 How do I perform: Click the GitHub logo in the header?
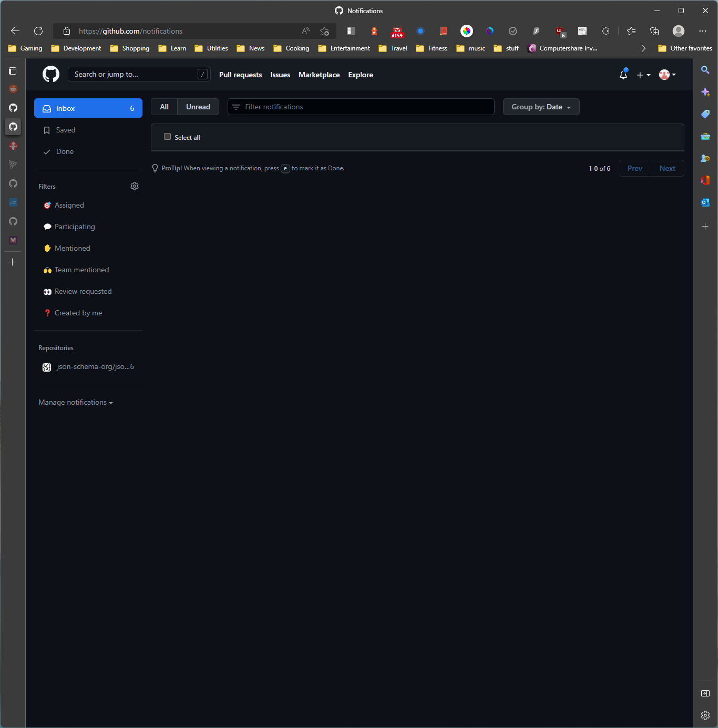[50, 74]
